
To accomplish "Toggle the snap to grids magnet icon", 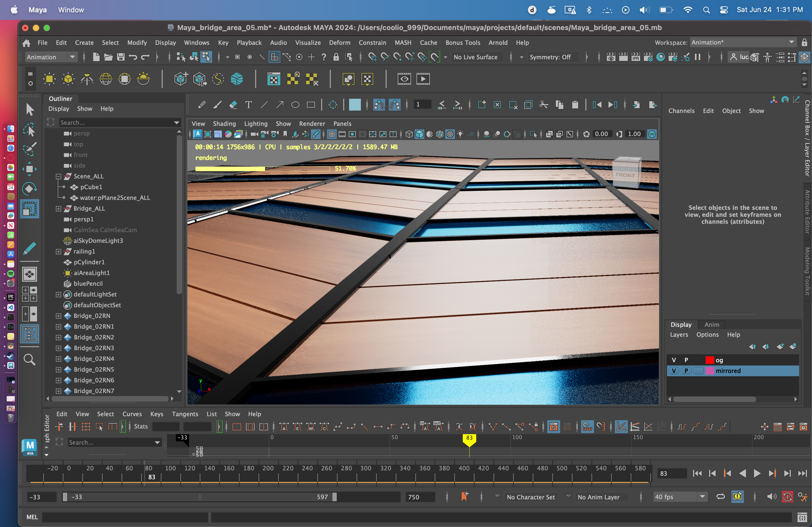I will coord(372,57).
